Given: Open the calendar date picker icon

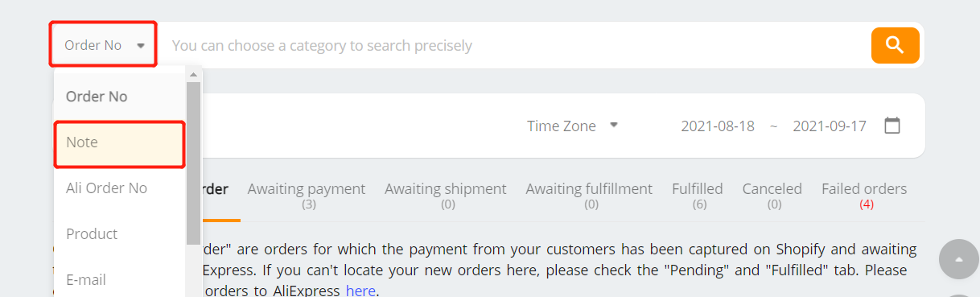Looking at the screenshot, I should pyautogui.click(x=891, y=126).
